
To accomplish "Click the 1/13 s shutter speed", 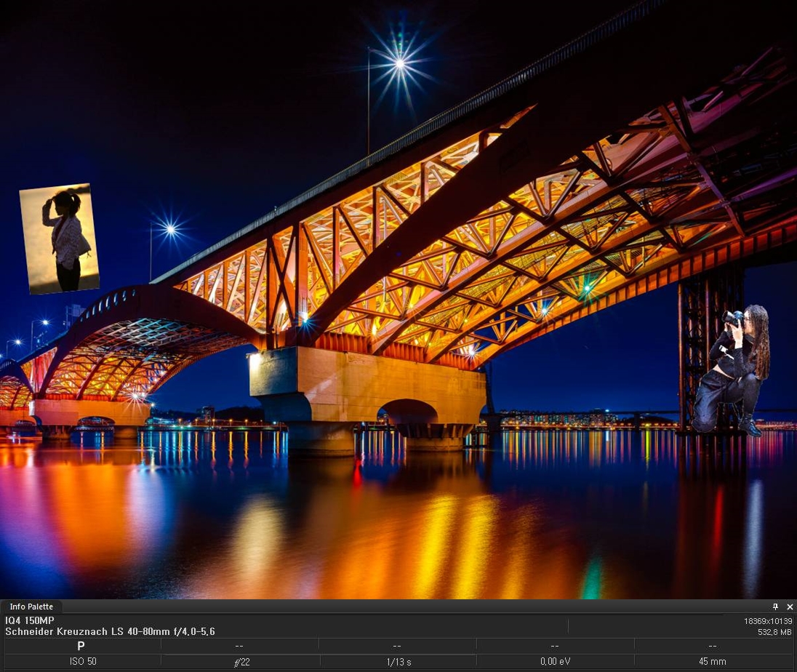I will (398, 662).
